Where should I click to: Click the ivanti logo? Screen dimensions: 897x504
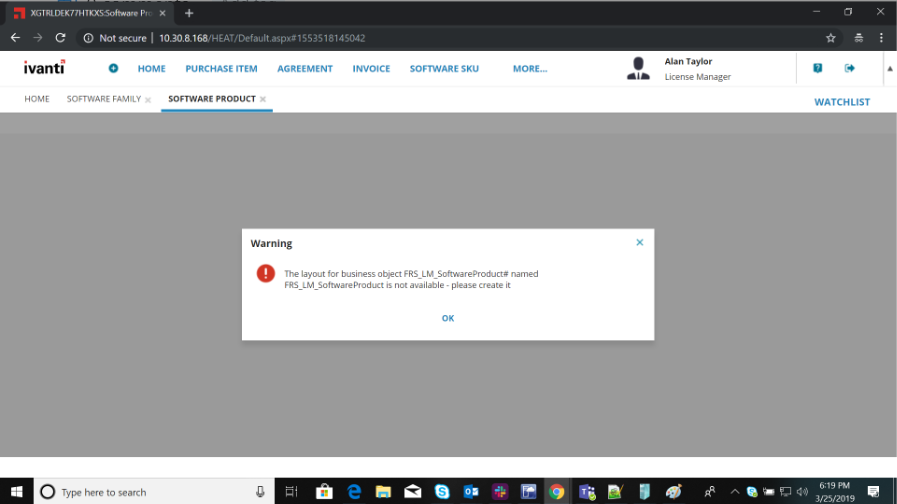[44, 68]
